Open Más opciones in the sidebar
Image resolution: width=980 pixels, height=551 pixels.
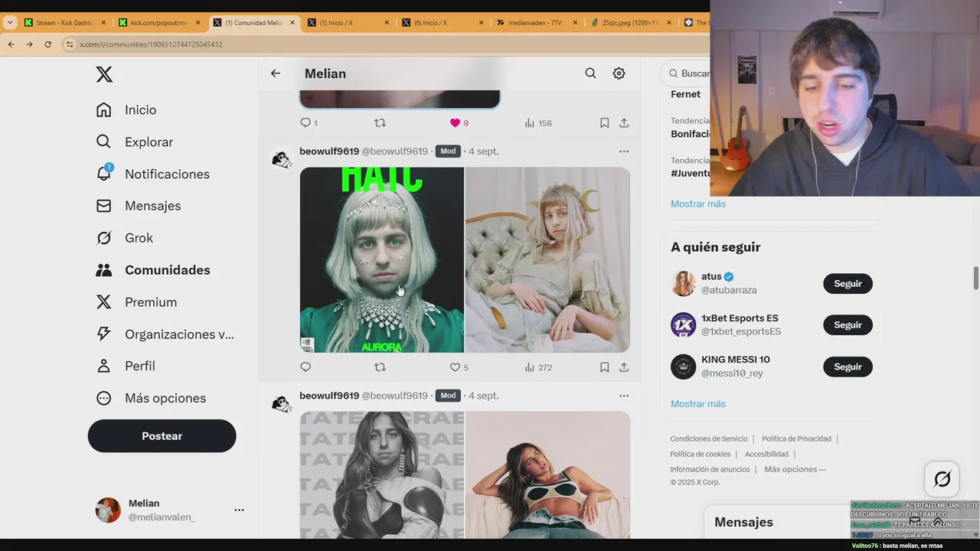(x=151, y=398)
